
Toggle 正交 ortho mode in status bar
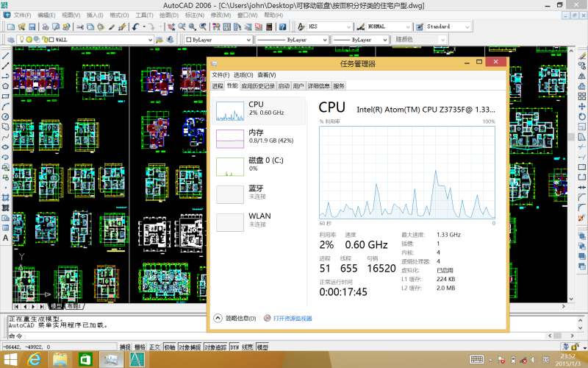(154, 347)
